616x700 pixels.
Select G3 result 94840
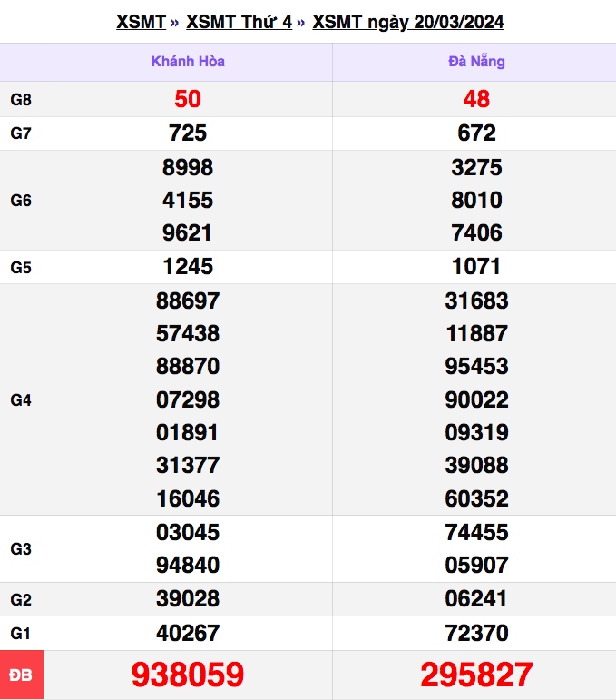[x=188, y=565]
